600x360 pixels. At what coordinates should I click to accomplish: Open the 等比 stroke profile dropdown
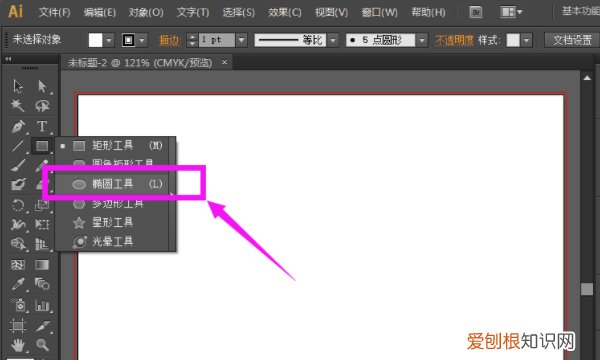point(333,40)
